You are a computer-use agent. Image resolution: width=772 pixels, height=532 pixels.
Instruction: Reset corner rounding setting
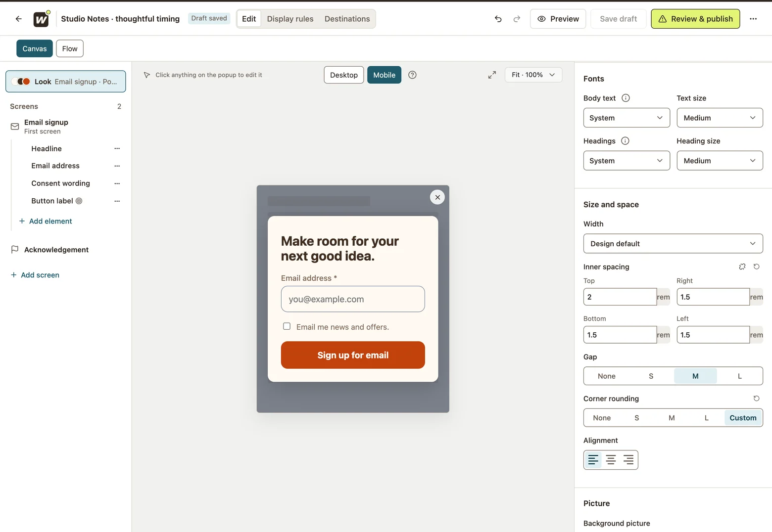[x=757, y=399]
